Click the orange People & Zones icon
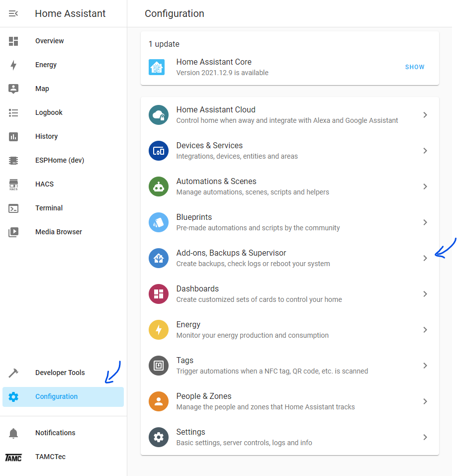 (159, 401)
